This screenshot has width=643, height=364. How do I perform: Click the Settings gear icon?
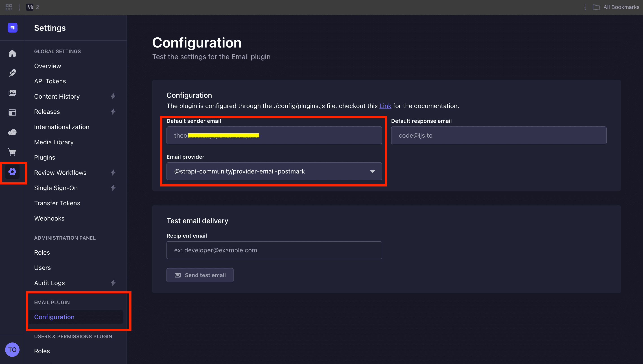(12, 172)
